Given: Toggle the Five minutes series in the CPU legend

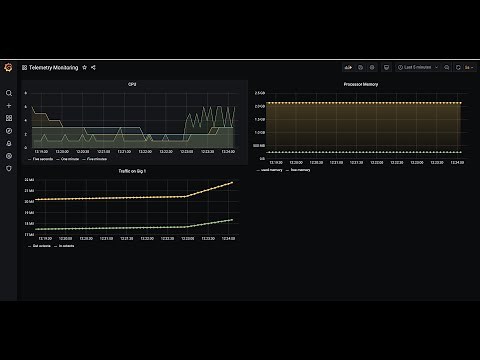Looking at the screenshot, I should (97, 159).
